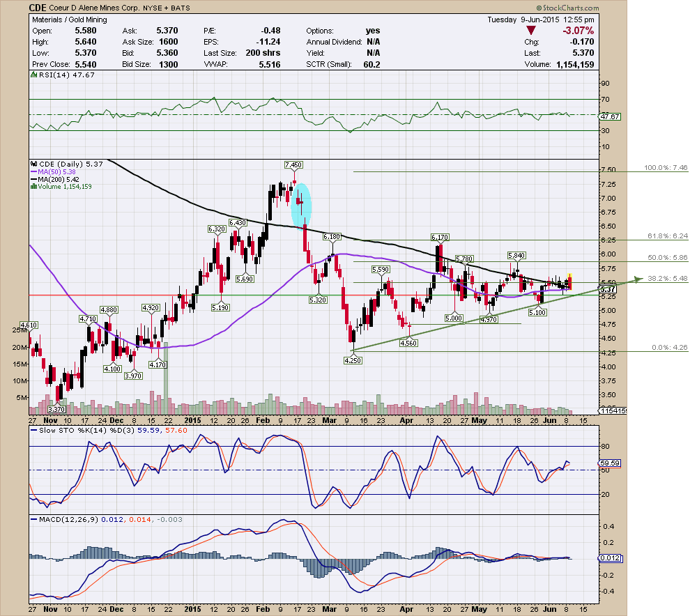Click the 5.780 price label
The height and width of the screenshot is (616, 697).
point(464,259)
